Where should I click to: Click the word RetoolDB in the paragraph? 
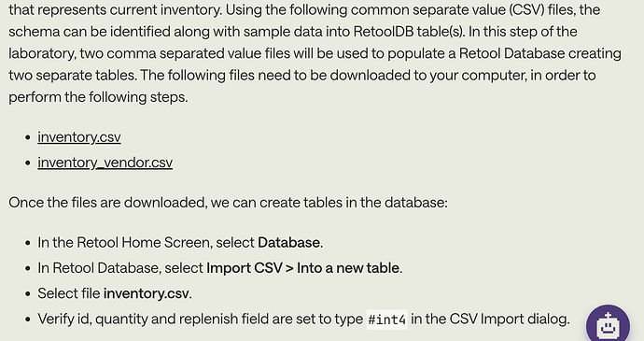coord(384,32)
